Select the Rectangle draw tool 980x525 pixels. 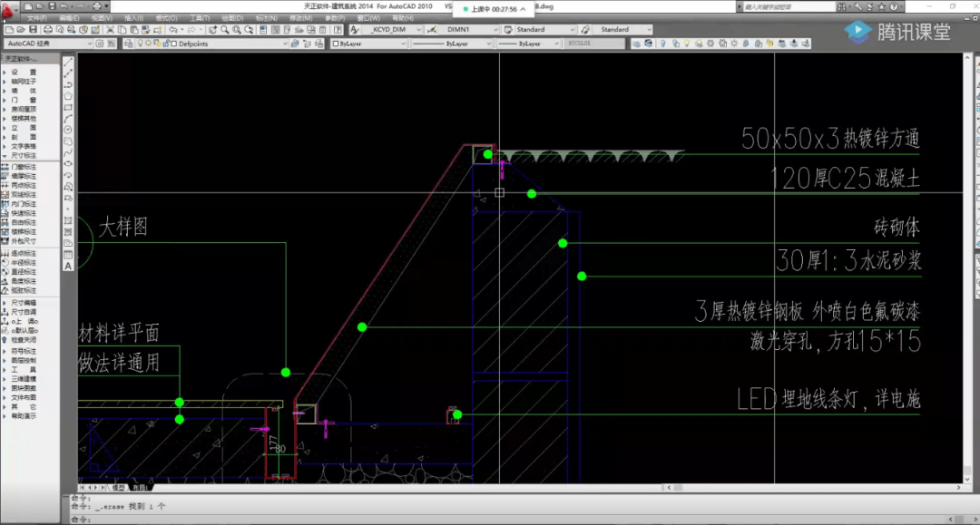(x=68, y=107)
